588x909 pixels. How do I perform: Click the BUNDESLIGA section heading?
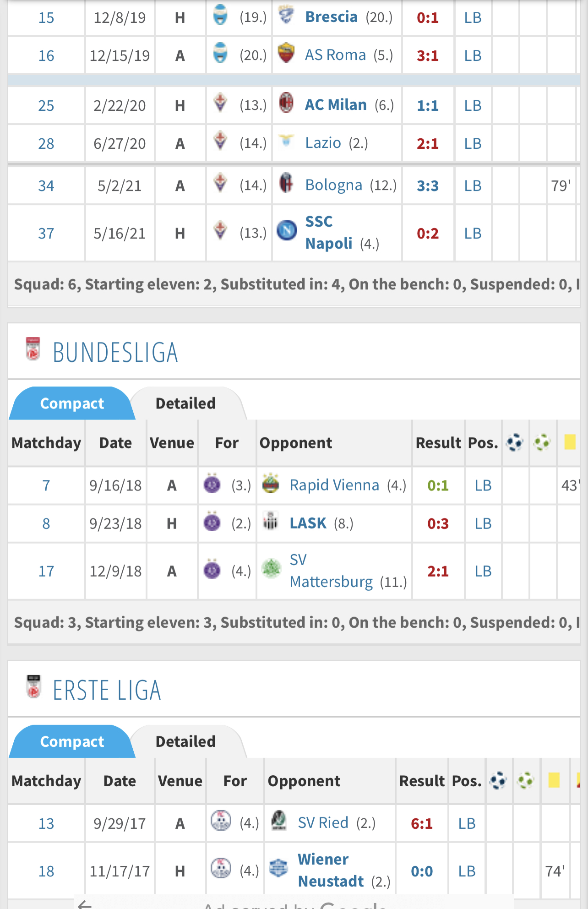tap(115, 353)
